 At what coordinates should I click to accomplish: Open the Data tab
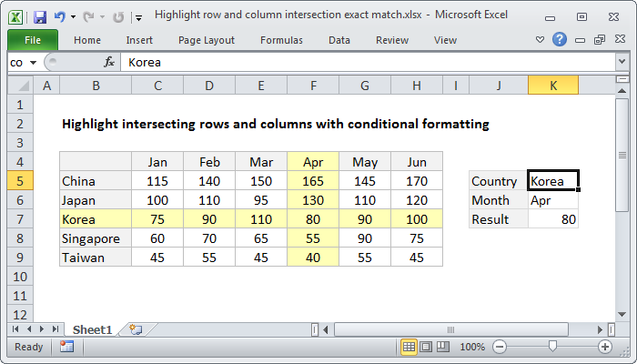pyautogui.click(x=339, y=40)
